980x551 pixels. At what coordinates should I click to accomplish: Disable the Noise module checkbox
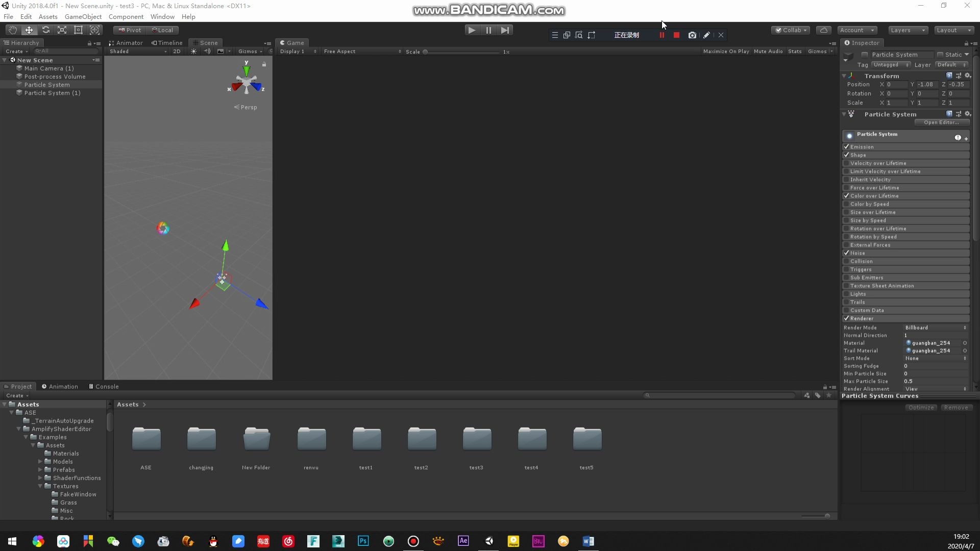tap(846, 253)
